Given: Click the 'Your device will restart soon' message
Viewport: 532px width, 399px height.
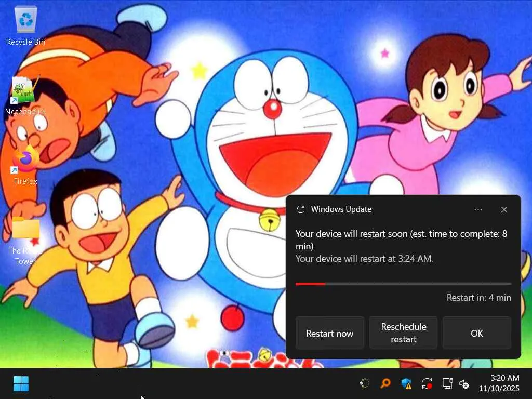Looking at the screenshot, I should (x=402, y=240).
